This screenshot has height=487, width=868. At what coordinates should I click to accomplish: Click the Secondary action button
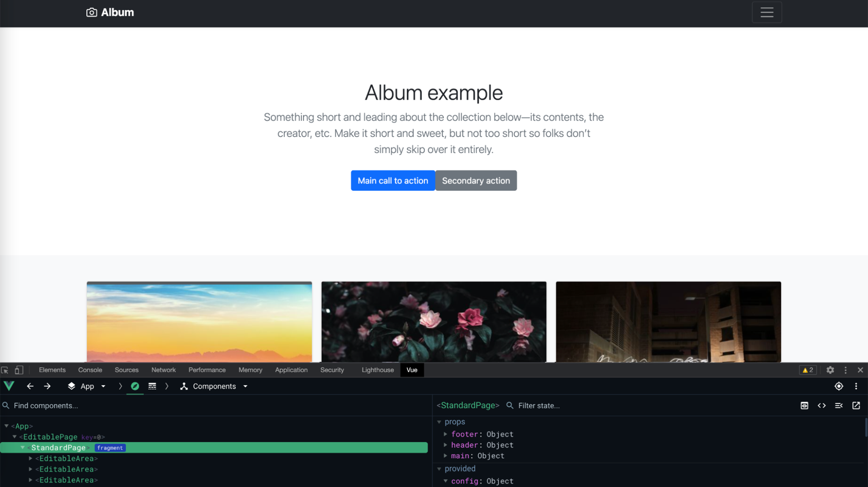point(476,180)
